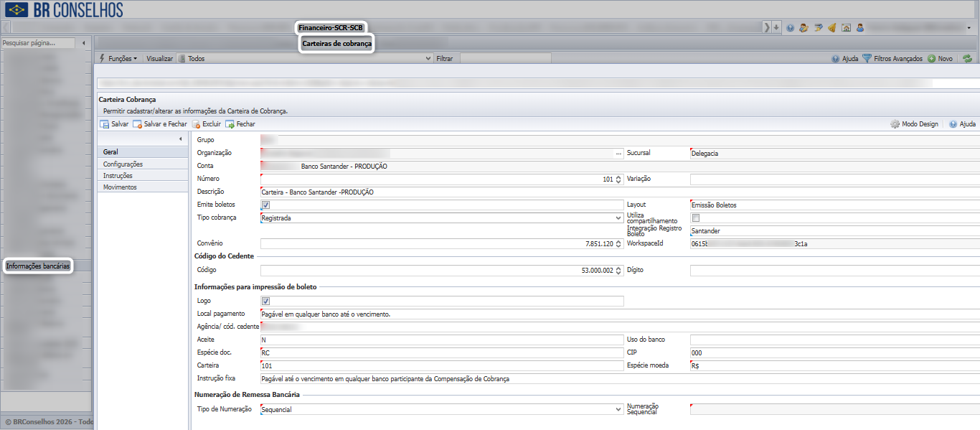Toggle the Emite boletos checkbox
The height and width of the screenshot is (430, 980).
(265, 205)
